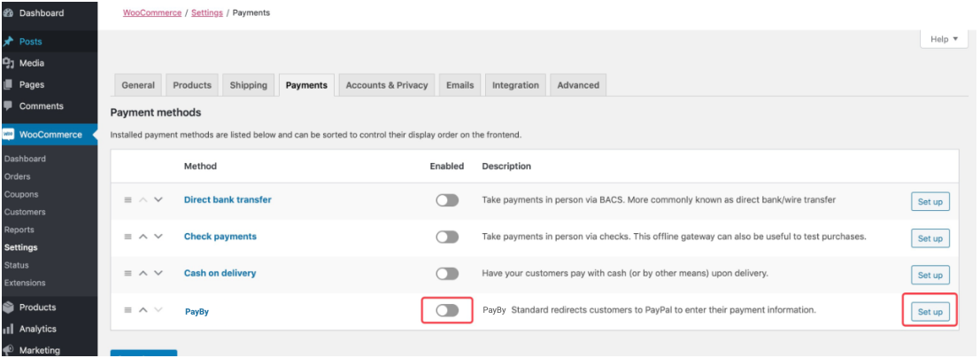Screen dimensions: 980x358
Task: Turn on the PayBy payment toggle
Action: [447, 310]
